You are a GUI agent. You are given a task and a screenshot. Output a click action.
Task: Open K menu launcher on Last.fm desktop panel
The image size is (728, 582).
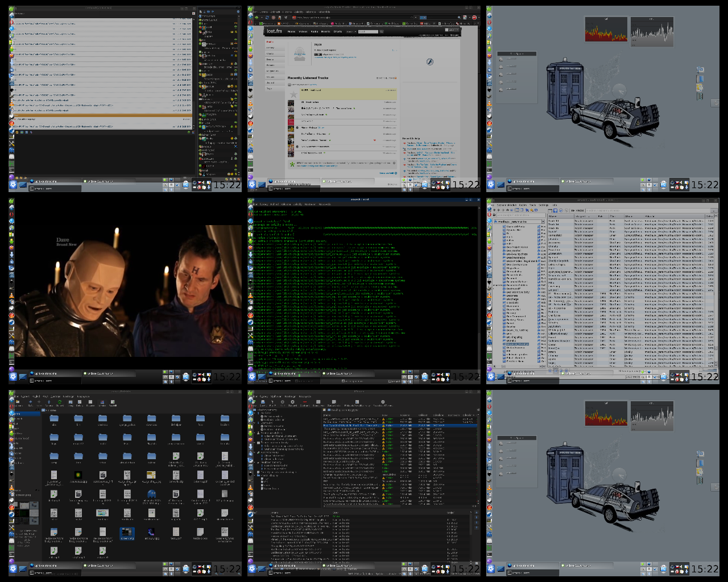[253, 184]
